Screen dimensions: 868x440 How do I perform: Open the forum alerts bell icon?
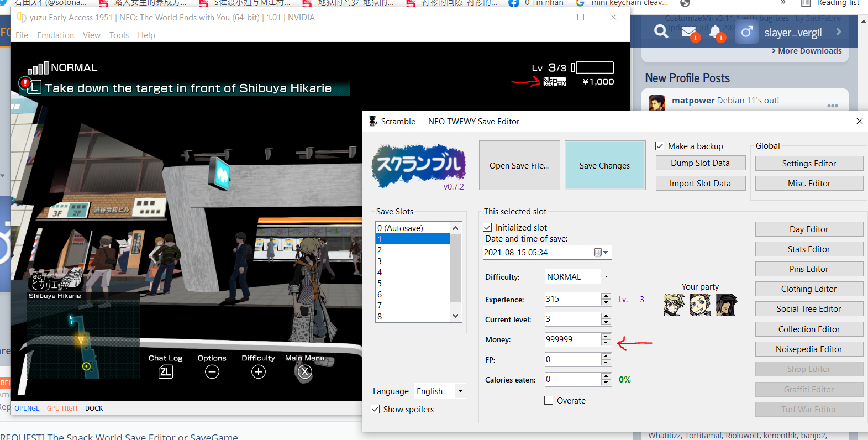715,32
